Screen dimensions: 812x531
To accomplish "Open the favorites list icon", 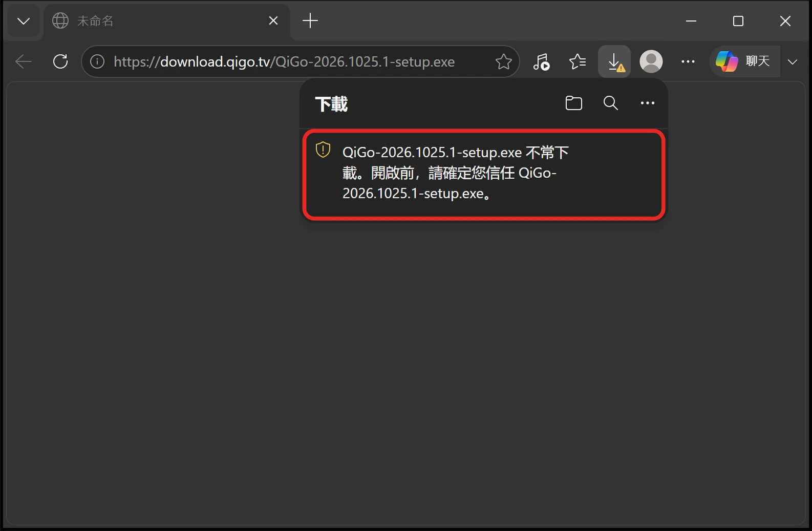I will tap(578, 61).
